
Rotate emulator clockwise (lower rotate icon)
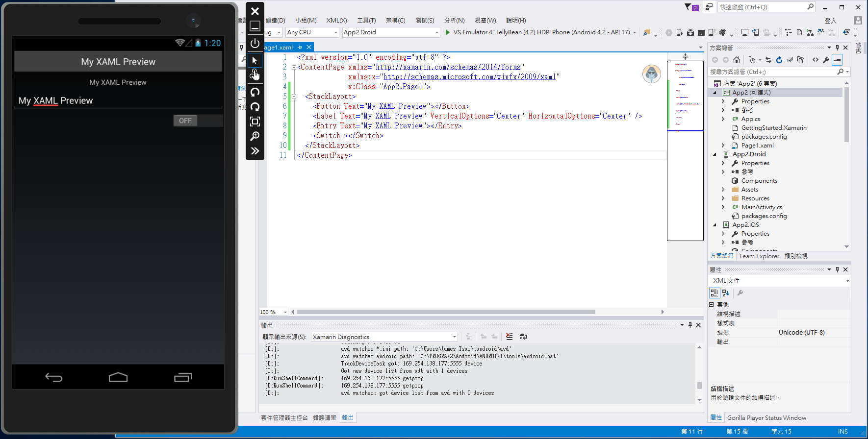255,107
